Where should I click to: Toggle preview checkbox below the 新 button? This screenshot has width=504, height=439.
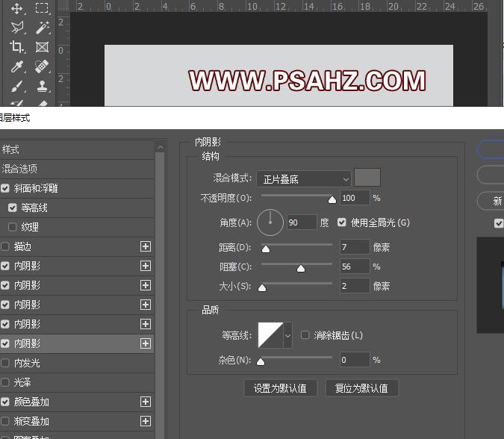(x=499, y=223)
